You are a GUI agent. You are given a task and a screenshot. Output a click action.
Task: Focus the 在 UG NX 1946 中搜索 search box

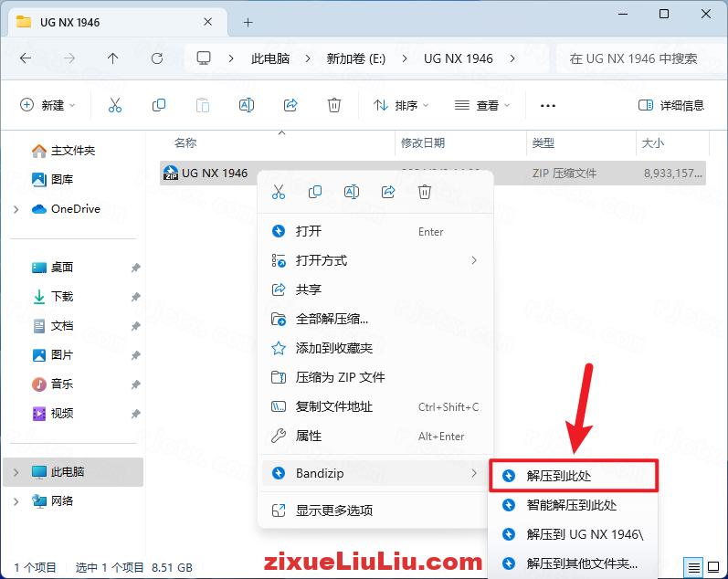tap(640, 58)
